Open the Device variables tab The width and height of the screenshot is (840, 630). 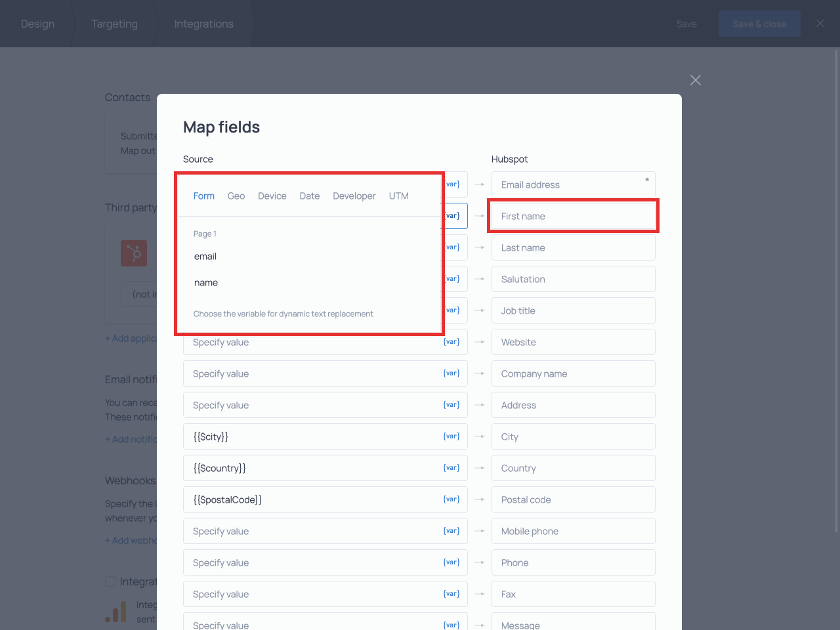(272, 196)
